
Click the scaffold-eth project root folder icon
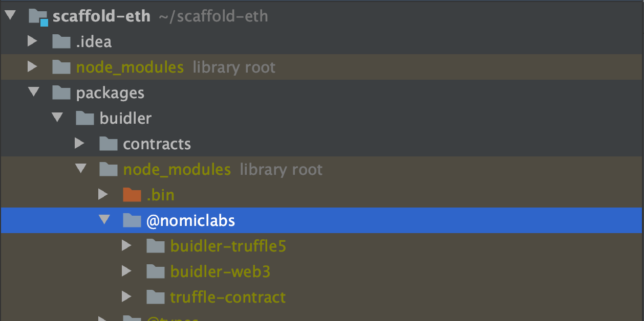[x=39, y=16]
